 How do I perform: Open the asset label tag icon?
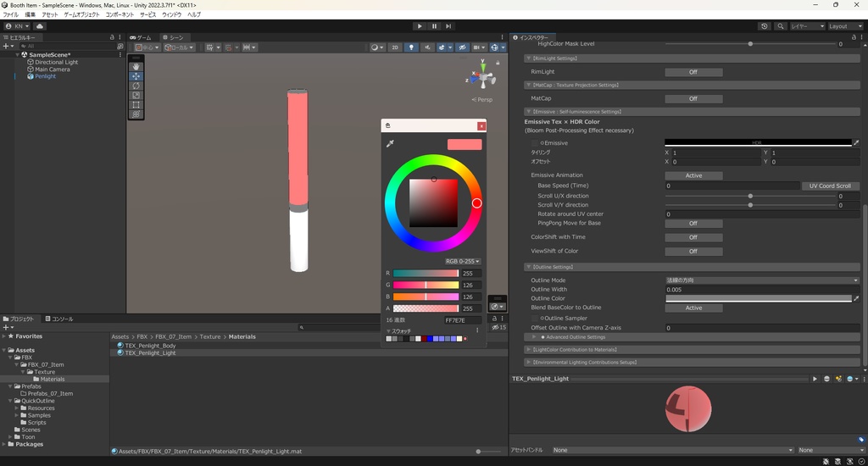861,440
